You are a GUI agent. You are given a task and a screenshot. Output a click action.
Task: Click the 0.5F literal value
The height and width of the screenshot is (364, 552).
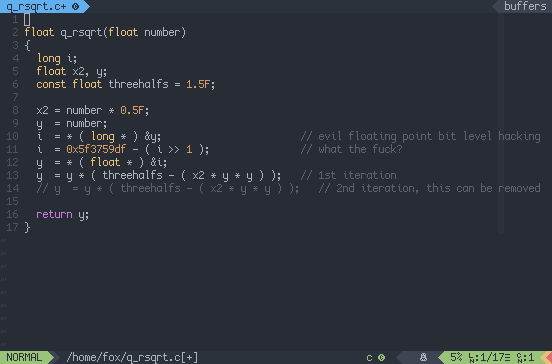click(132, 111)
